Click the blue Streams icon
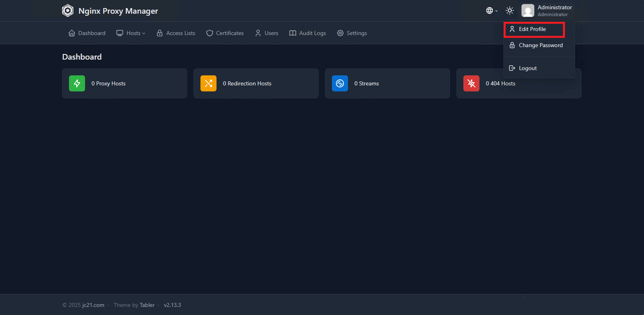Screen dimensions: 644x315 (x=340, y=83)
